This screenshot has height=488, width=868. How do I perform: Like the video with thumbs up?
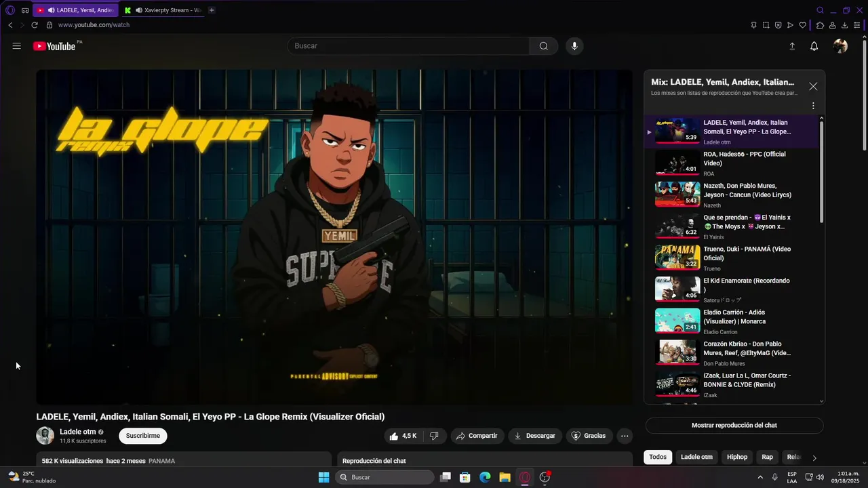point(403,436)
